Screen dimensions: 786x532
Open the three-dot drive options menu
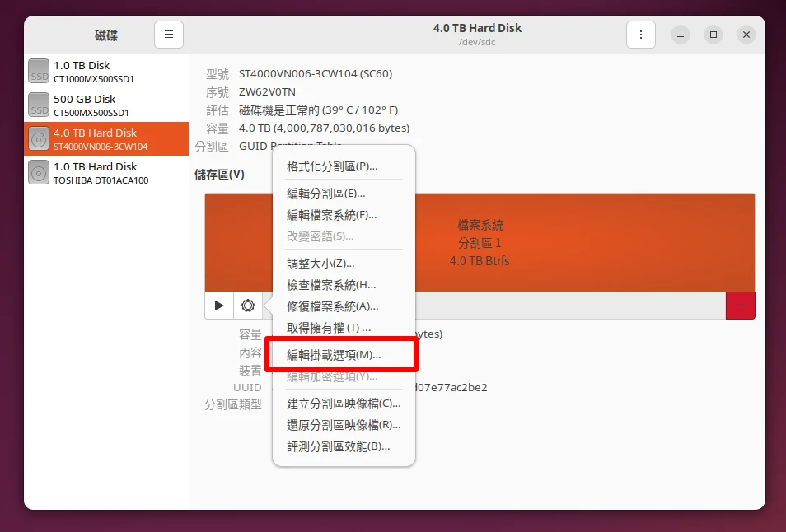coord(641,35)
